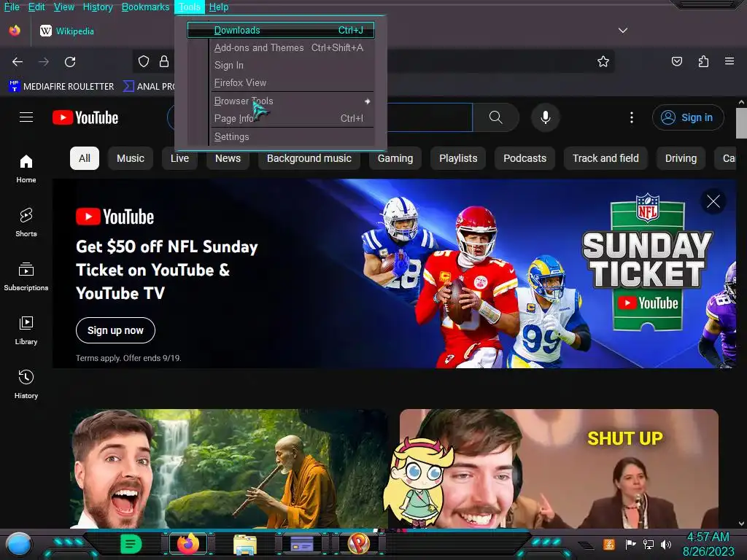Click the network tray icon

(x=648, y=544)
